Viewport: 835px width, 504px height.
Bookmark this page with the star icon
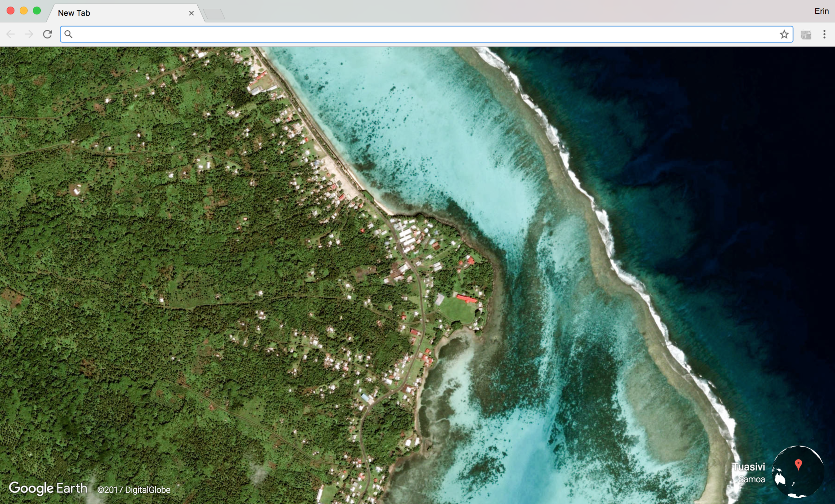[784, 34]
